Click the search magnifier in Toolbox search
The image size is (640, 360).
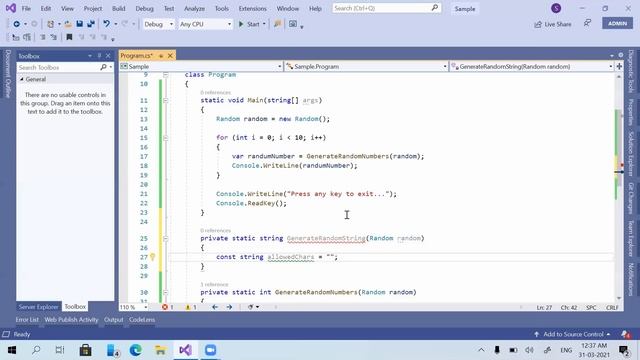point(103,67)
